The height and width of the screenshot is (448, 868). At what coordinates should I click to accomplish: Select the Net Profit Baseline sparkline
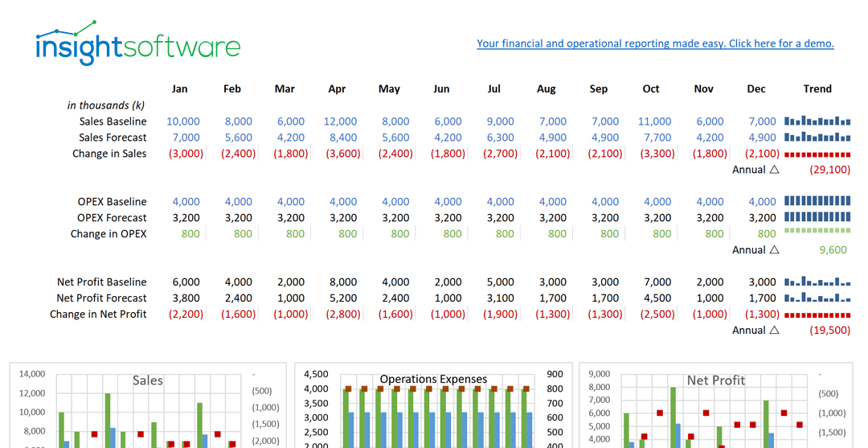click(x=817, y=282)
